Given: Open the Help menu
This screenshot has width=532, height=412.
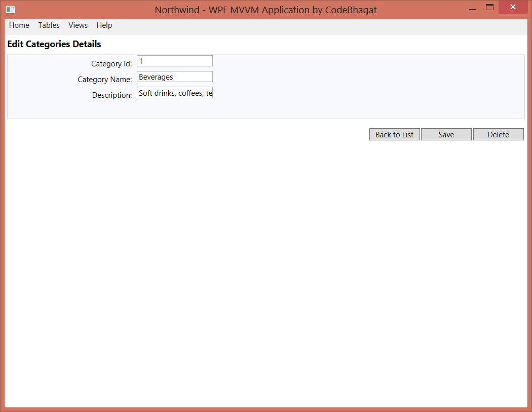Looking at the screenshot, I should 104,25.
